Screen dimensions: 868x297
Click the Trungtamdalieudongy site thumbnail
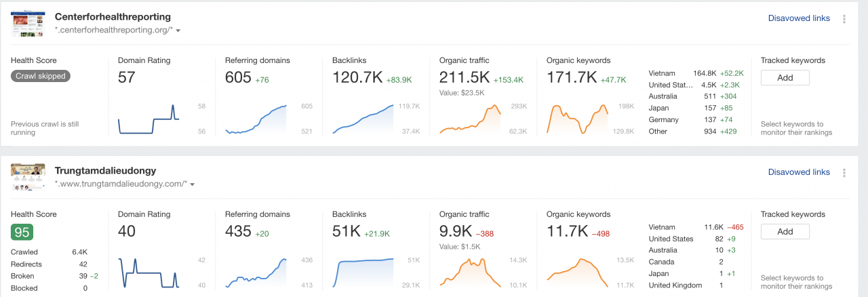pos(28,178)
